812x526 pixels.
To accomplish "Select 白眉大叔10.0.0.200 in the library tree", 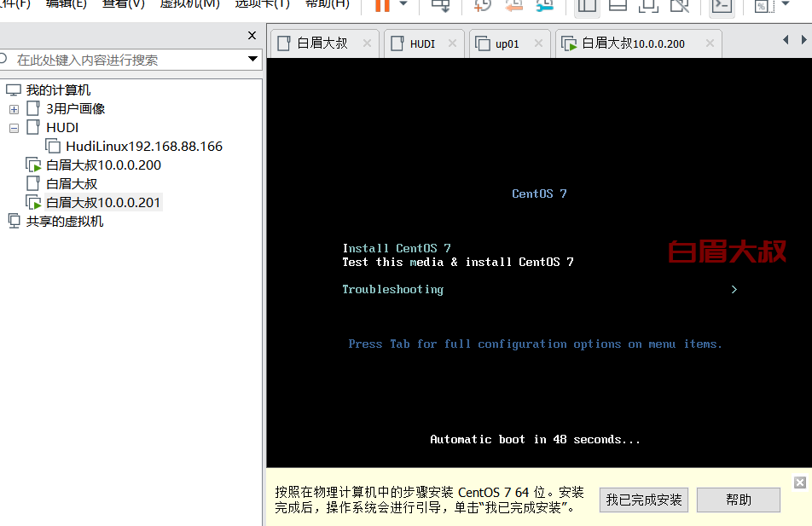I will coord(103,165).
